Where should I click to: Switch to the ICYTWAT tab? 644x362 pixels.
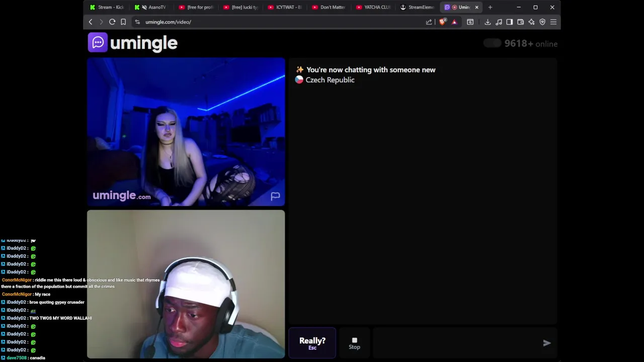pyautogui.click(x=285, y=7)
